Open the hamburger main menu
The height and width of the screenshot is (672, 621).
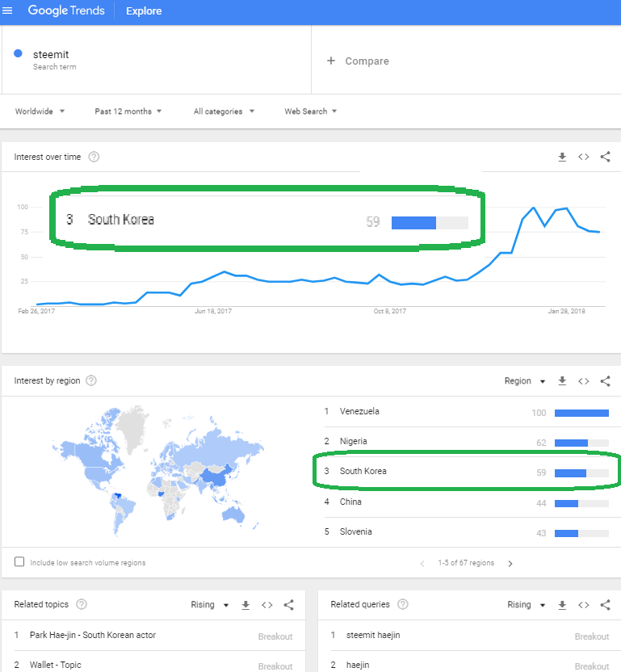(7, 10)
